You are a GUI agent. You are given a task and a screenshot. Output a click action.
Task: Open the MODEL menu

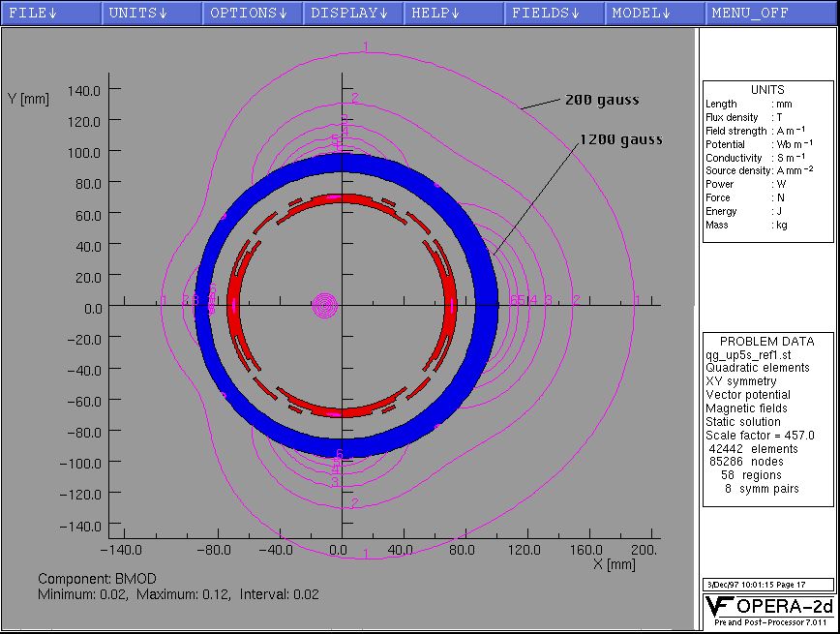click(654, 13)
